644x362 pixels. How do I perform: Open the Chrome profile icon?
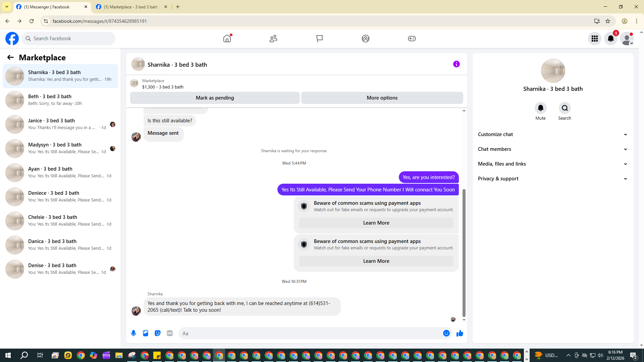625,21
